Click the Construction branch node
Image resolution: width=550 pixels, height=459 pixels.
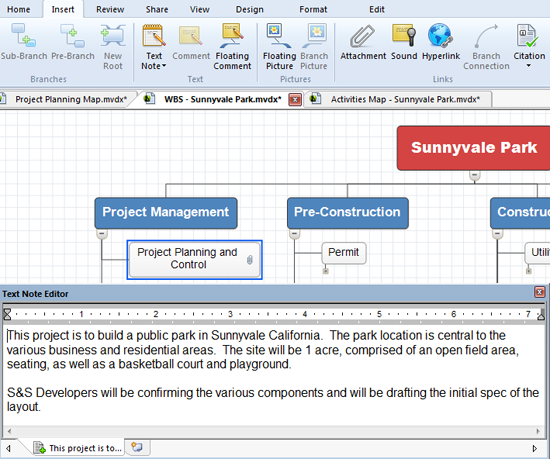520,213
